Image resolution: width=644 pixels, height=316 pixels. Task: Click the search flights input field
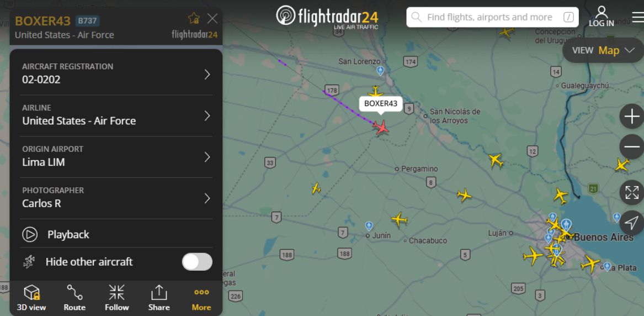pyautogui.click(x=492, y=17)
